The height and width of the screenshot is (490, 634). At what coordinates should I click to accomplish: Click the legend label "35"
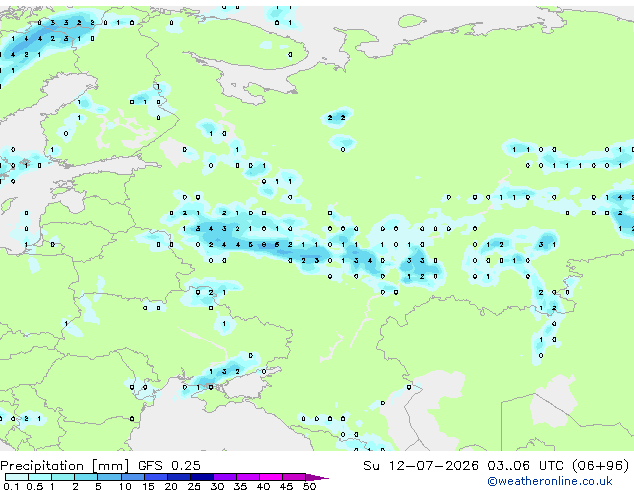click(x=241, y=486)
